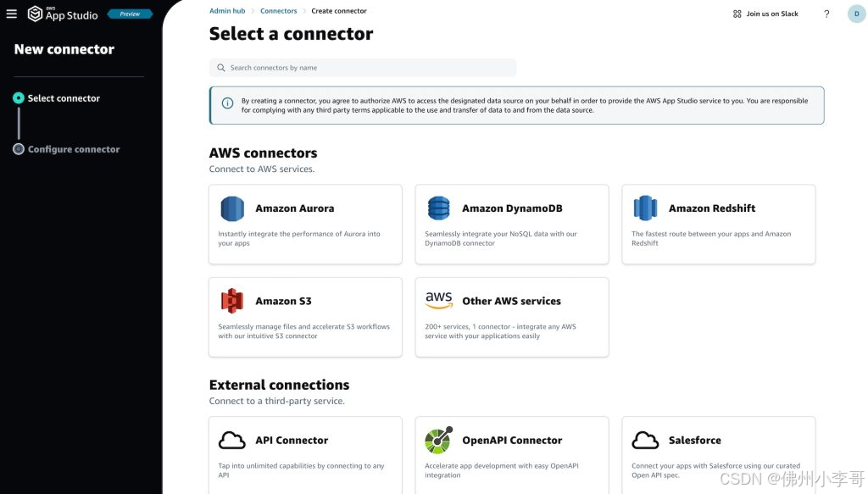The image size is (868, 494).
Task: Click the Preview badge
Action: click(x=130, y=14)
